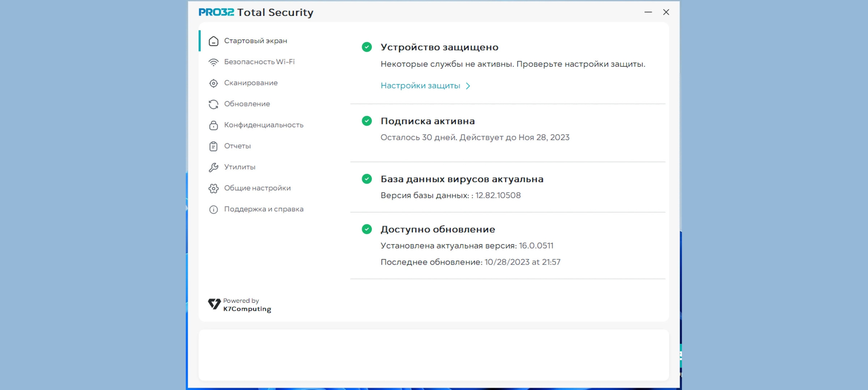868x390 pixels.
Task: Click chevron arrow after Настройки защиты
Action: (468, 86)
